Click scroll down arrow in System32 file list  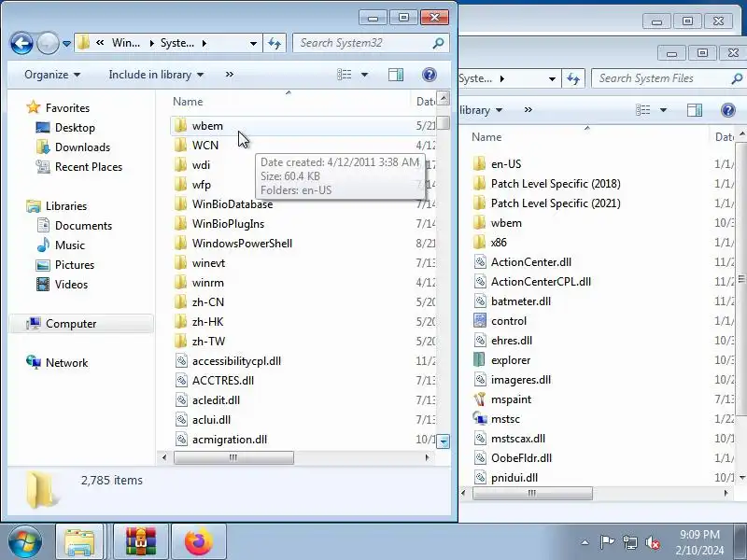coord(444,441)
